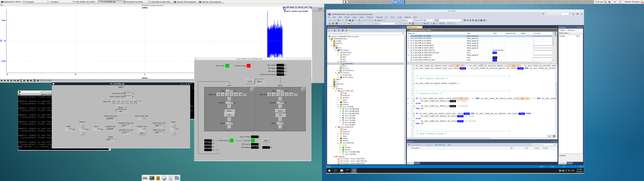Screen dimensions: 644x181
Task: Increase Remote setpoint with plus button
Action: tap(280, 99)
